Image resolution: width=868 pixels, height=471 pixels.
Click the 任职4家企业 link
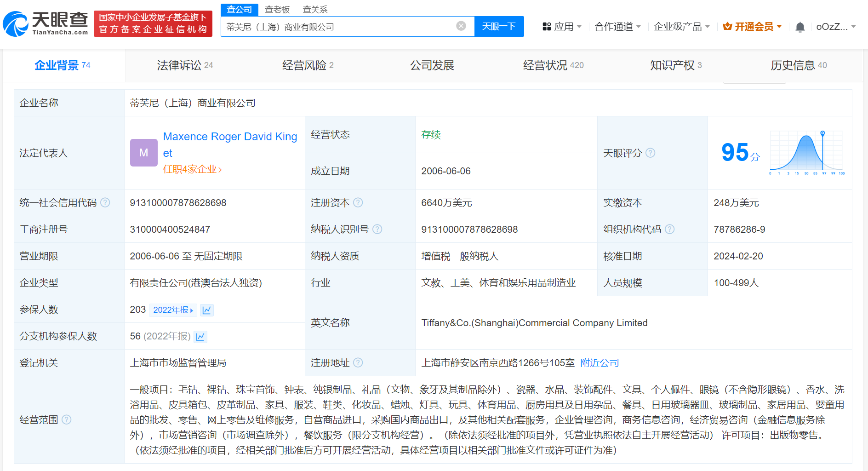[192, 169]
